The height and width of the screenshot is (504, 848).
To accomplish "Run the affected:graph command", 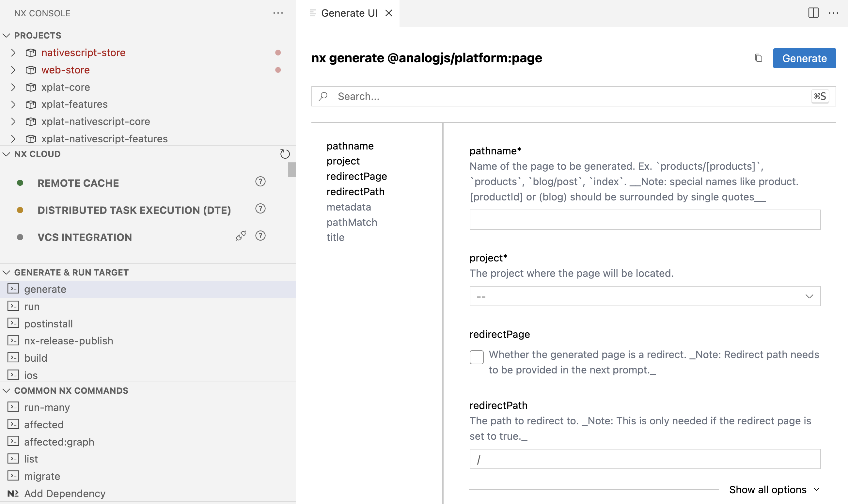I will click(x=59, y=442).
